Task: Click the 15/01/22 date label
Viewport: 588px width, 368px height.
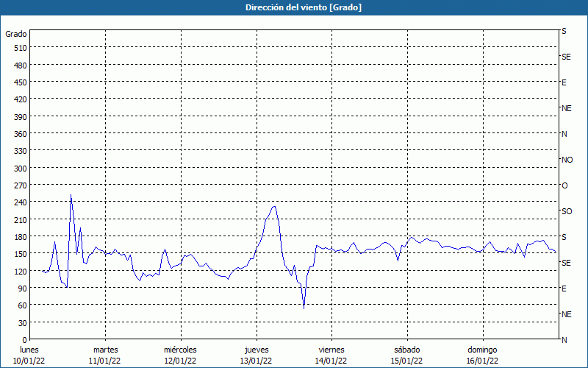Action: click(407, 361)
